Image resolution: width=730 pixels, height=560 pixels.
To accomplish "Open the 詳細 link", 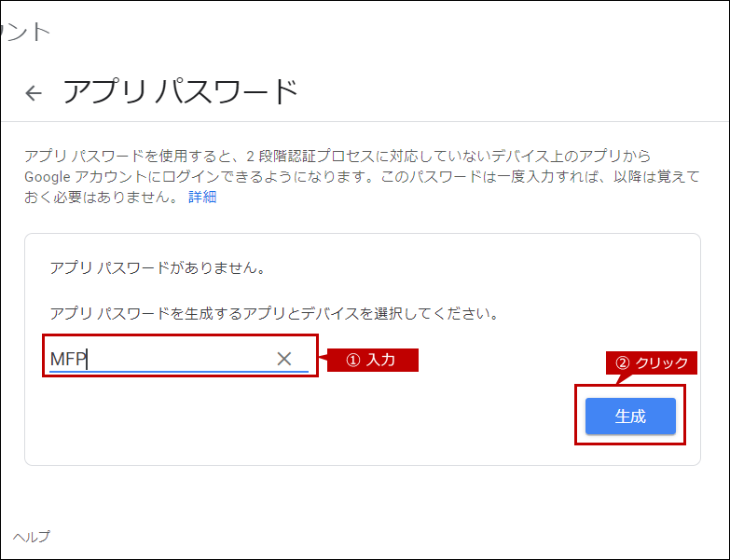I will point(202,198).
